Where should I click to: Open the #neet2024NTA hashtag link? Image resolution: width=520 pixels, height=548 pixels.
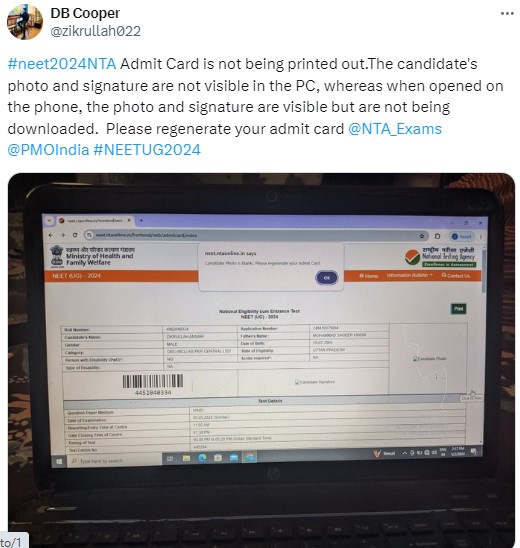[x=62, y=64]
